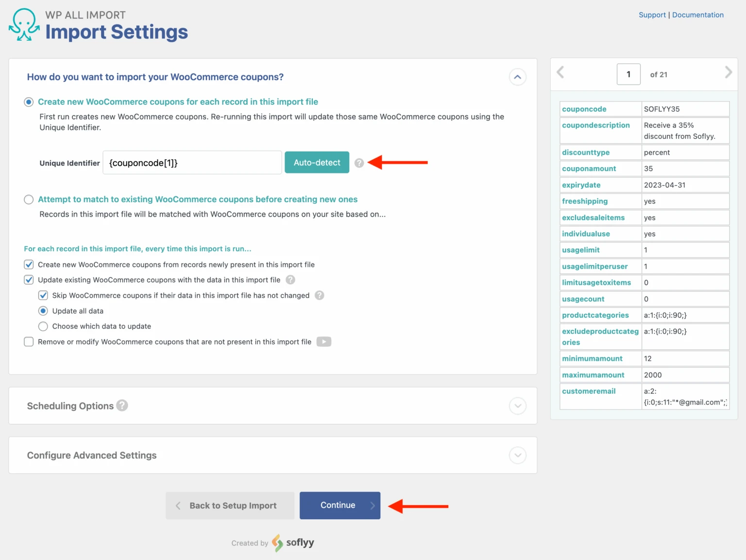Expand the Configure Advanced Settings section
Viewport: 746px width, 560px height.
coord(518,456)
